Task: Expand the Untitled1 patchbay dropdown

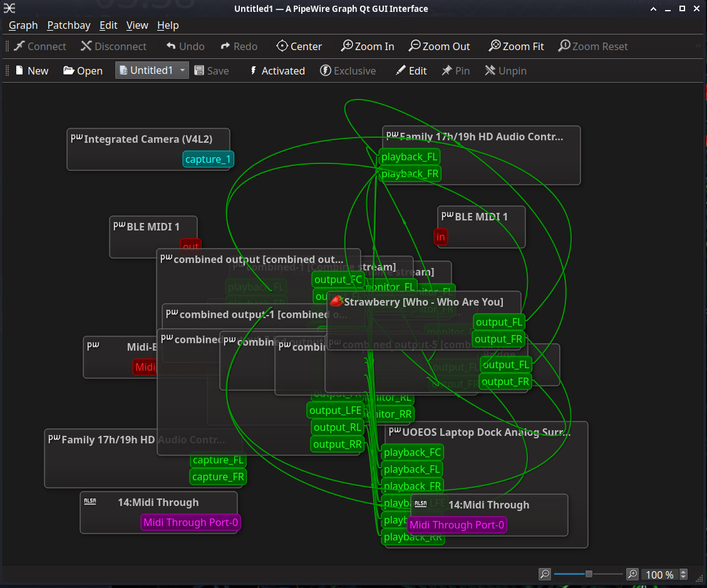Action: click(x=182, y=71)
